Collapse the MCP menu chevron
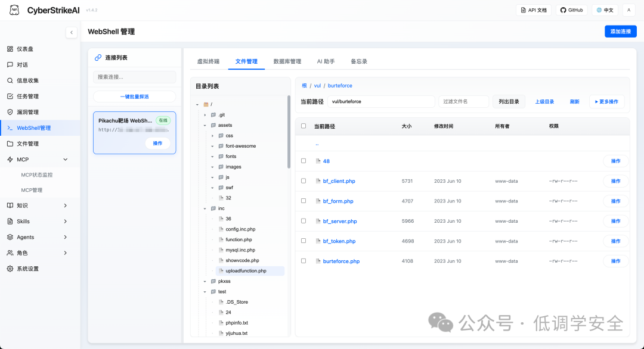This screenshot has height=349, width=644. coord(66,160)
